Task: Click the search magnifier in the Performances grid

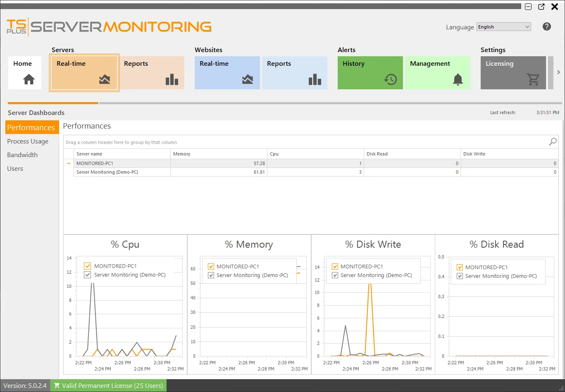Action: click(x=553, y=142)
